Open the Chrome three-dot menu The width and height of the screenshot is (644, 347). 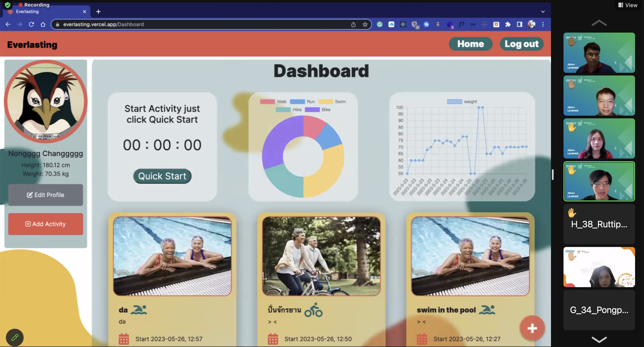click(x=543, y=24)
